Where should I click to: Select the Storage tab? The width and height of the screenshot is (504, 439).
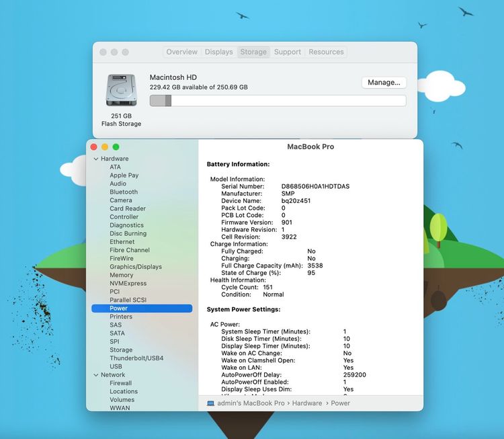253,52
